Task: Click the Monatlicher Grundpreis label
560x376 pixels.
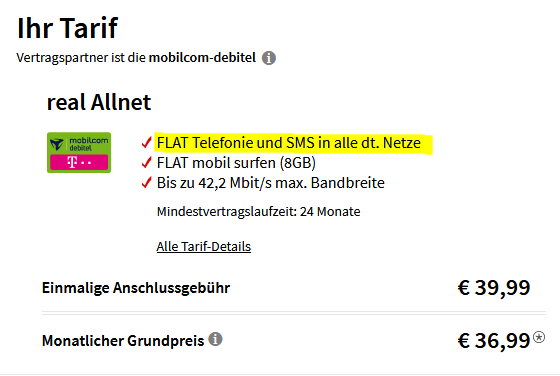Action: click(123, 341)
